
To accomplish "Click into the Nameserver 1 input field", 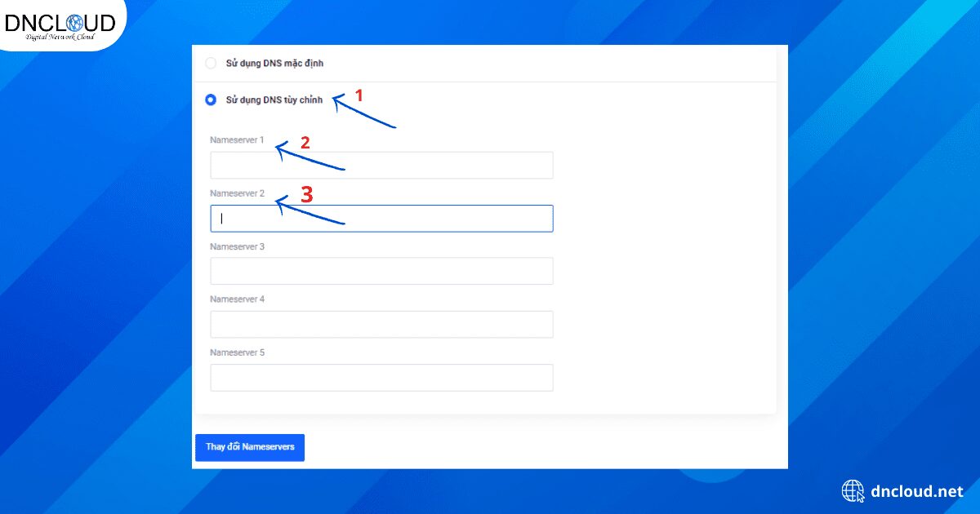I will tap(381, 165).
